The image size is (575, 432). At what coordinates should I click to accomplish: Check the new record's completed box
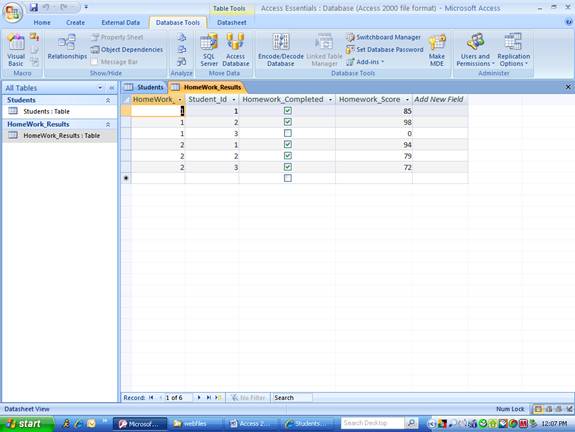288,178
